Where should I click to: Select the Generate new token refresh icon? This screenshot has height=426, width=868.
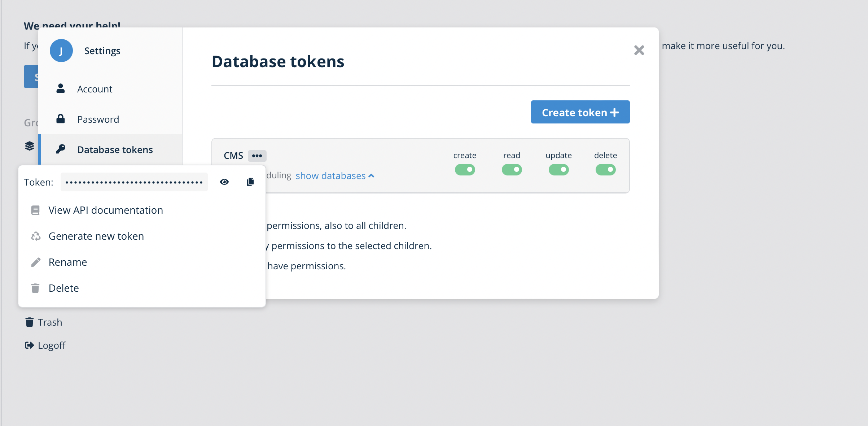(x=35, y=236)
